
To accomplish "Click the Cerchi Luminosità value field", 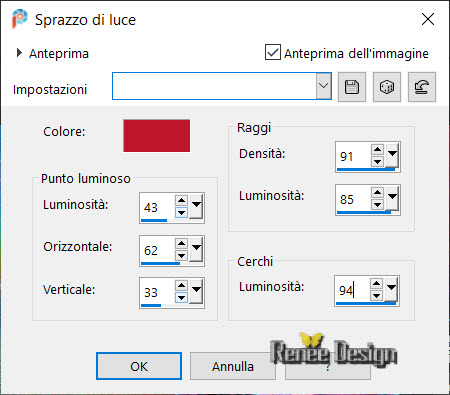I will pos(352,290).
